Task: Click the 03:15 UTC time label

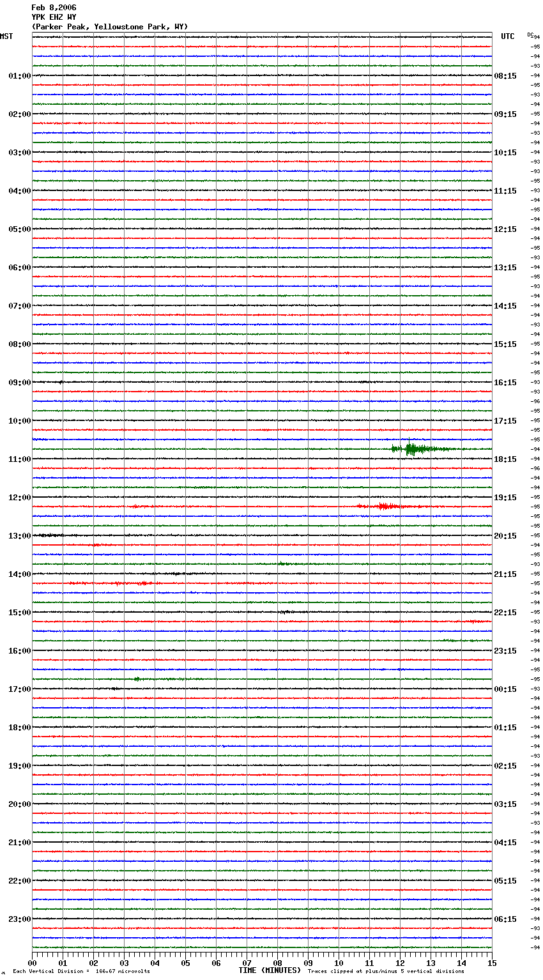Action: pos(505,804)
